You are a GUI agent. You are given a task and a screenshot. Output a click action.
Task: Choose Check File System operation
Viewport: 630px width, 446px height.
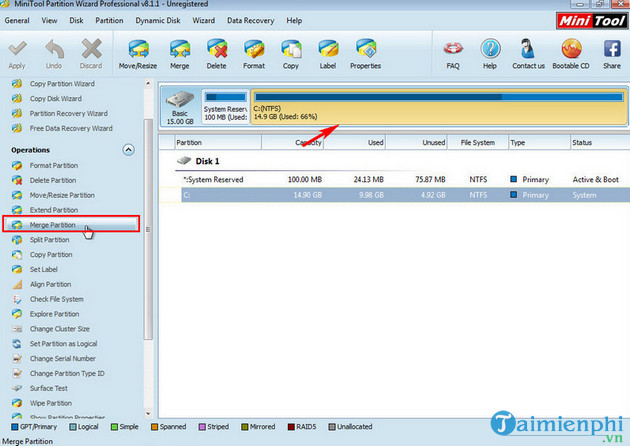[56, 299]
